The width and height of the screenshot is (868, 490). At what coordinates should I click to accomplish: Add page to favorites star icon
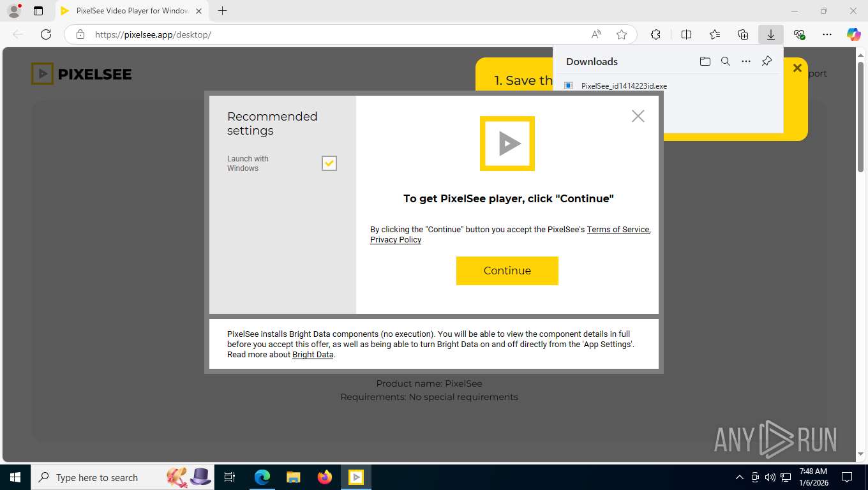tap(622, 34)
